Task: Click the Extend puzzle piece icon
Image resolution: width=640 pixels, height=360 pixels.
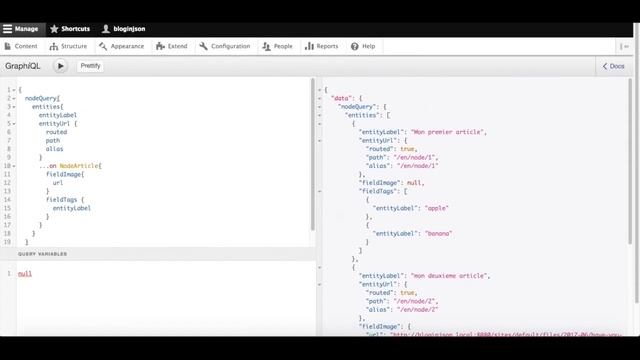Action: (x=160, y=46)
